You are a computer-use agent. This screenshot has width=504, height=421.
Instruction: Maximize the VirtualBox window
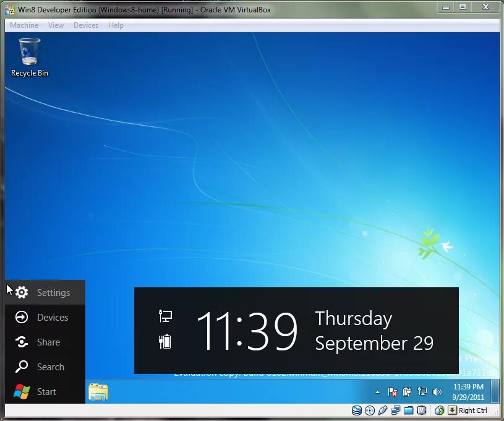pos(463,7)
